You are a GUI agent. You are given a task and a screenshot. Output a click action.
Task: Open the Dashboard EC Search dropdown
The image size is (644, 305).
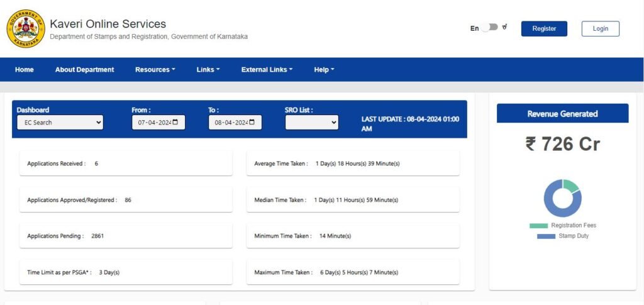(60, 123)
